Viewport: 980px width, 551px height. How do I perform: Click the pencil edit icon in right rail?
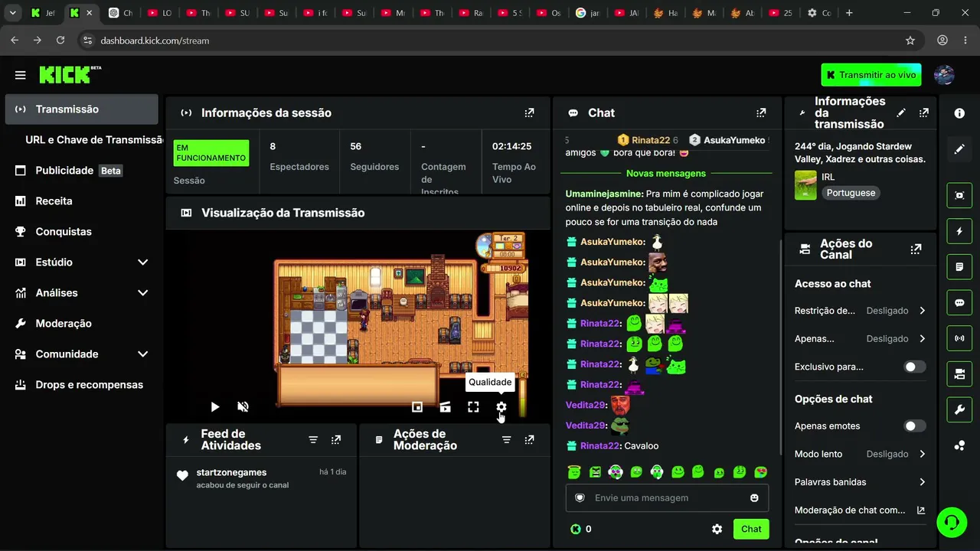click(959, 149)
